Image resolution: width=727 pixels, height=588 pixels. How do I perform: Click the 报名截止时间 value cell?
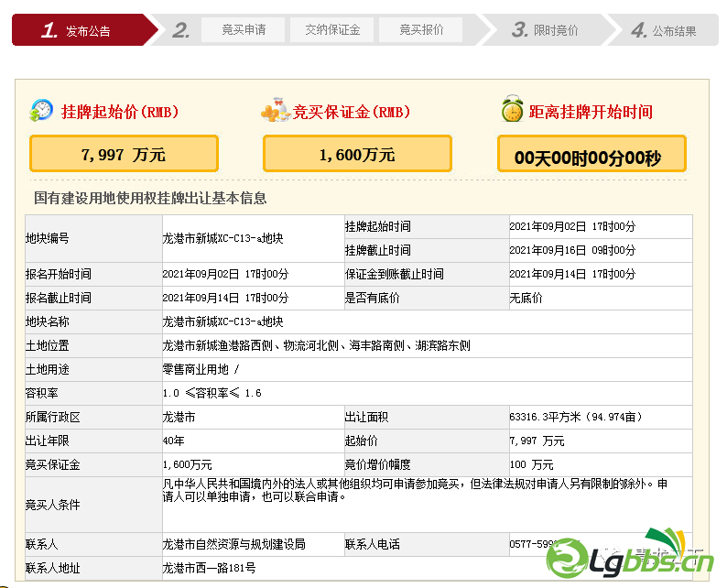pos(253,298)
